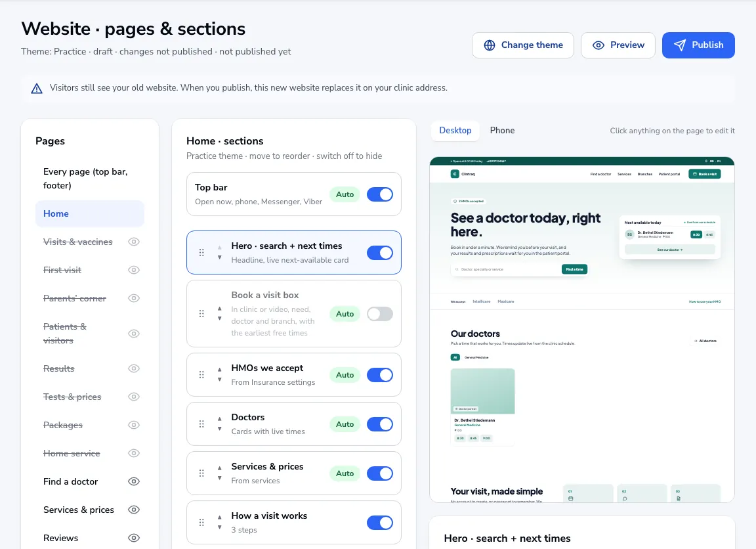
Task: Show the Visits & vaccines page via eye icon
Action: (x=134, y=242)
